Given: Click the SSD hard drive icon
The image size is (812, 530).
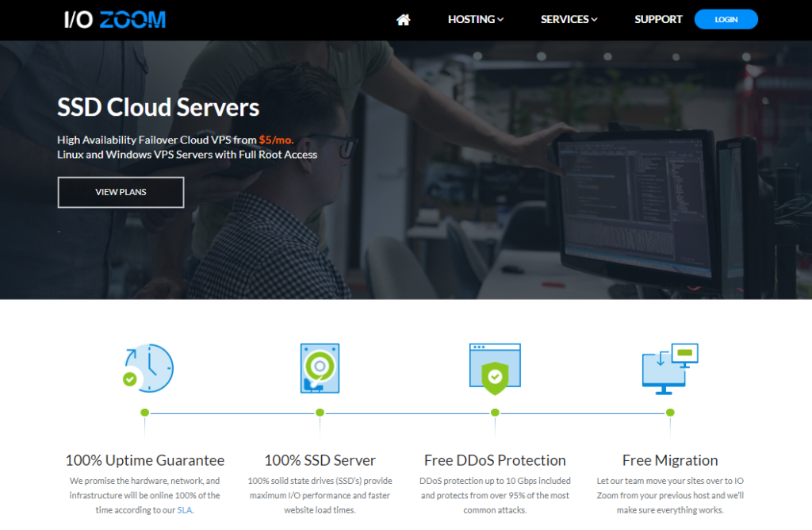Looking at the screenshot, I should click(x=320, y=367).
